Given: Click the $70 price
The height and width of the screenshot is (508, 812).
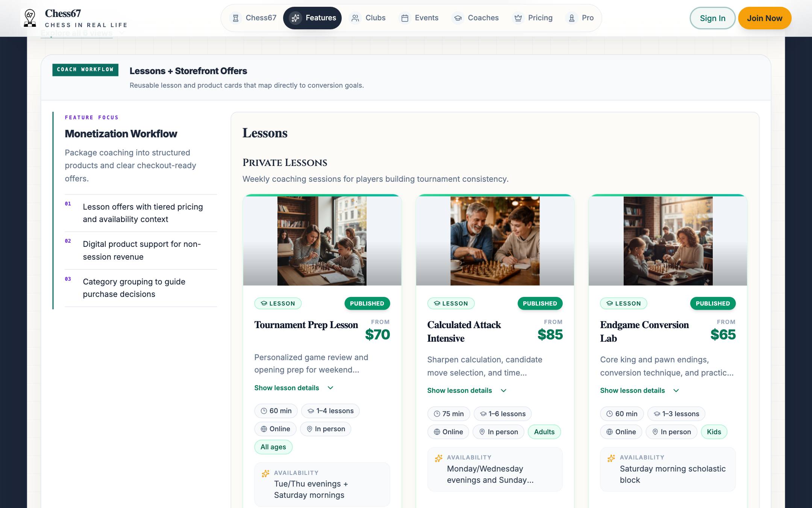Looking at the screenshot, I should click(377, 335).
